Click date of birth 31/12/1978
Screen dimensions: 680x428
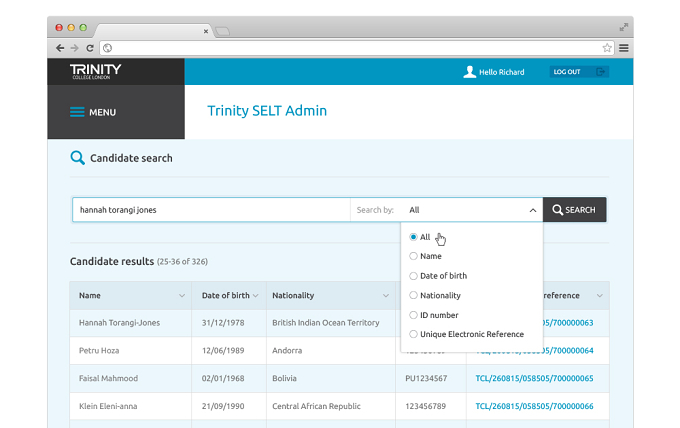coord(223,323)
